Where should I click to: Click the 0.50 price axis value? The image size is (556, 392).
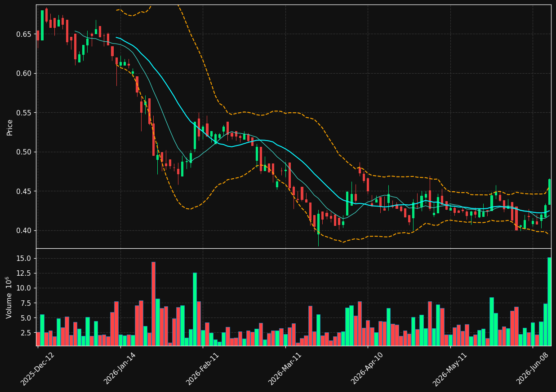point(24,152)
